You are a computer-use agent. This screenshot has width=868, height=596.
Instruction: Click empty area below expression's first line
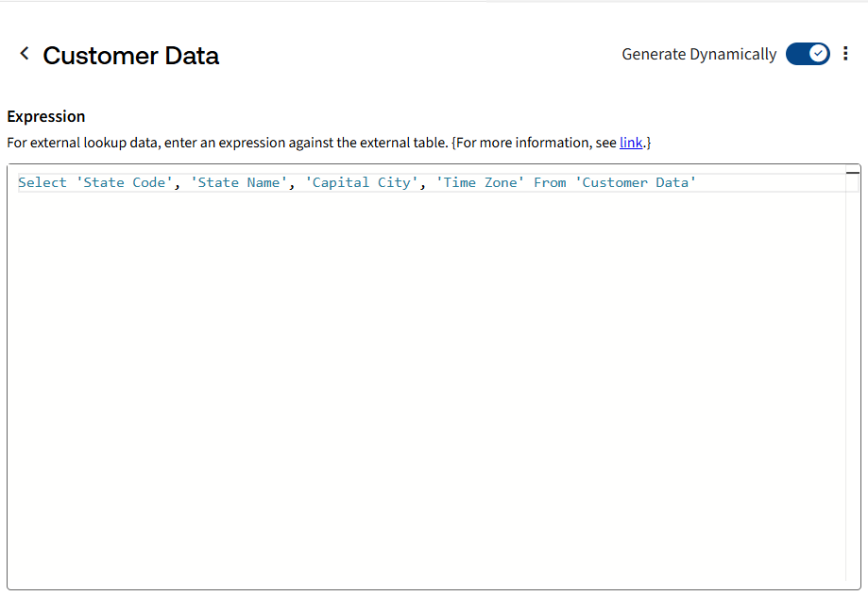(425, 378)
